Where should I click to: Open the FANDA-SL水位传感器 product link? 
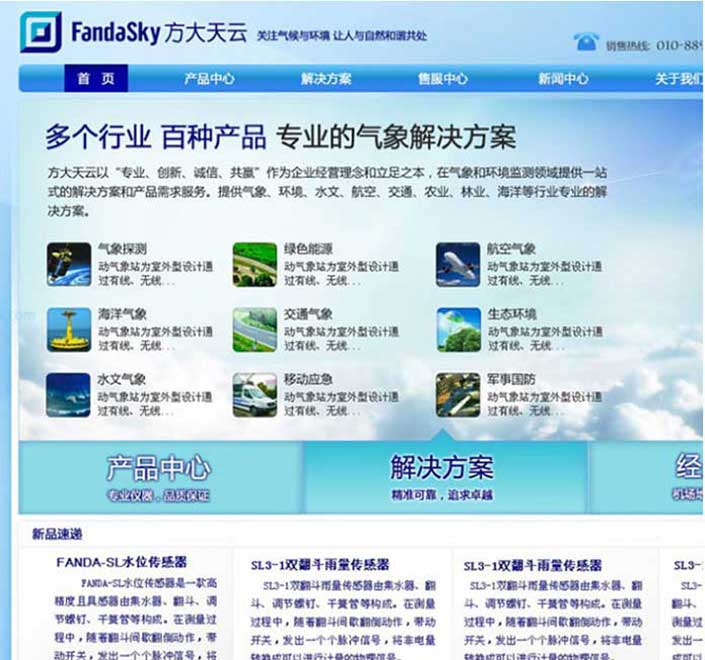tap(122, 563)
